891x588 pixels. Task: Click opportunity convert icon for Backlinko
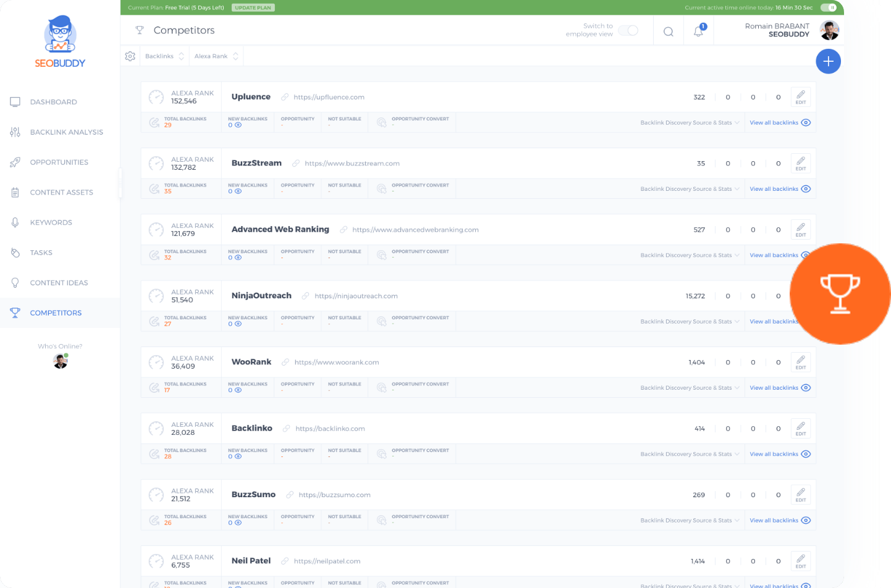(382, 454)
